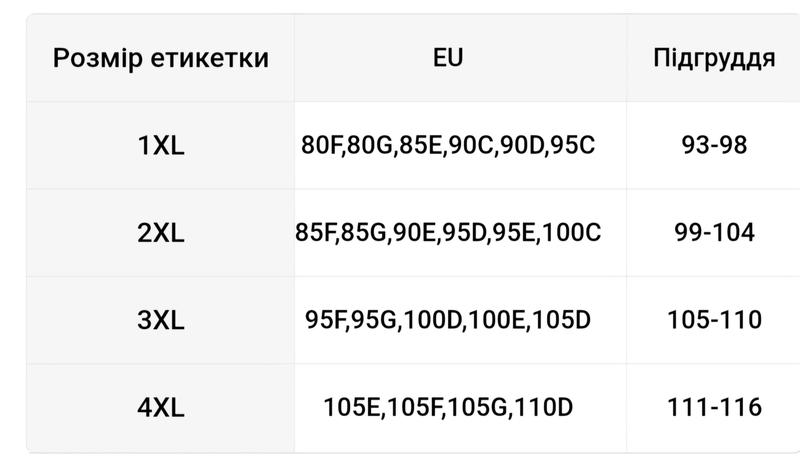Click EU sizes cell starting with 80F

[x=448, y=145]
